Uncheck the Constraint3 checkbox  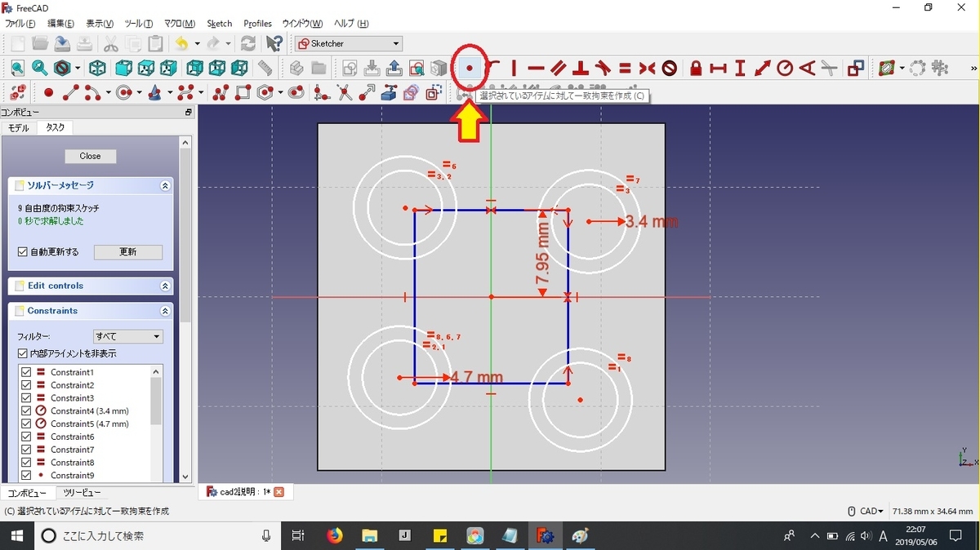[x=26, y=398]
